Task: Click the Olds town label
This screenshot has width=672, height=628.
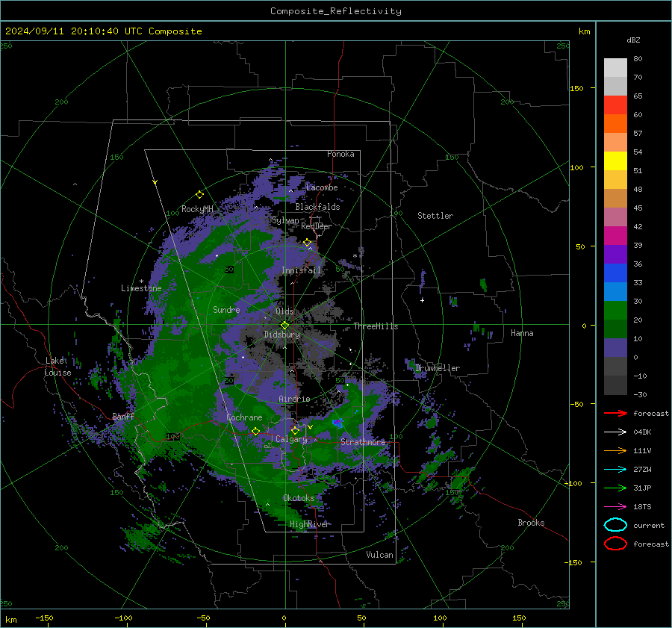Action: [284, 311]
